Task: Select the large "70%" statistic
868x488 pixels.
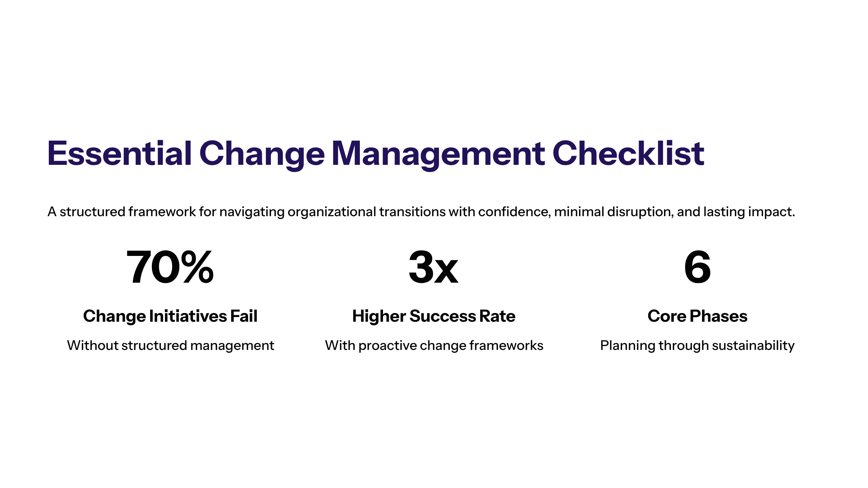Action: point(170,267)
